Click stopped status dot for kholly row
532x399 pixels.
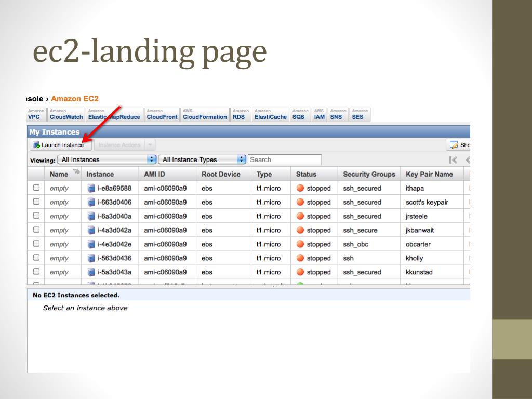pyautogui.click(x=300, y=258)
